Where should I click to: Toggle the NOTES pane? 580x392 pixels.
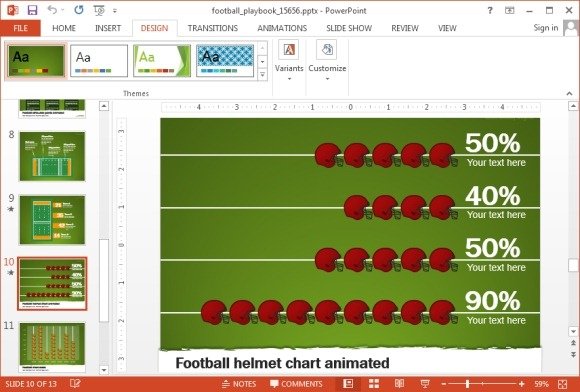(x=239, y=384)
